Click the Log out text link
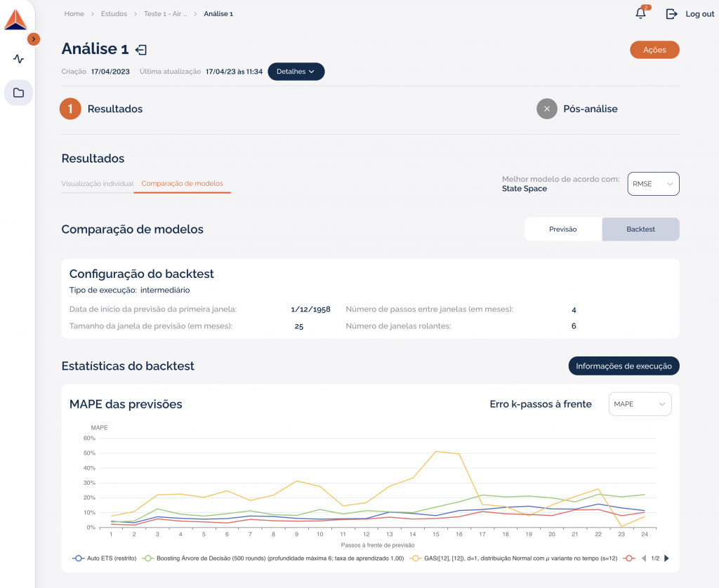Viewport: 719px width, 588px height. 700,14
